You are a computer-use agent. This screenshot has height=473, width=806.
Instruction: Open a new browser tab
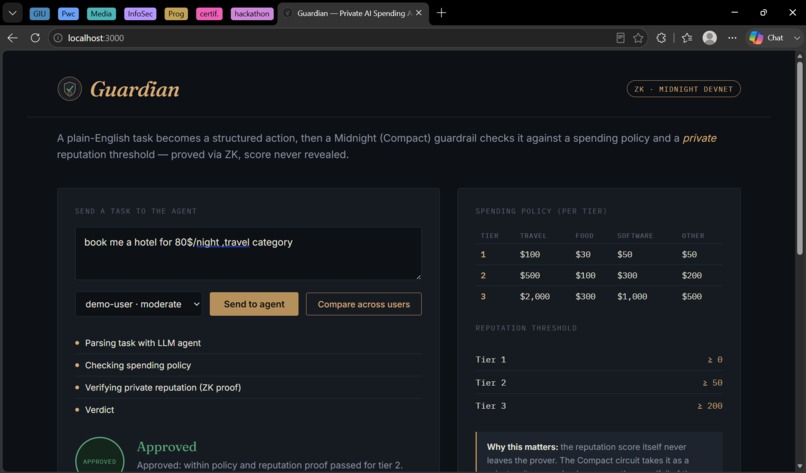point(441,13)
